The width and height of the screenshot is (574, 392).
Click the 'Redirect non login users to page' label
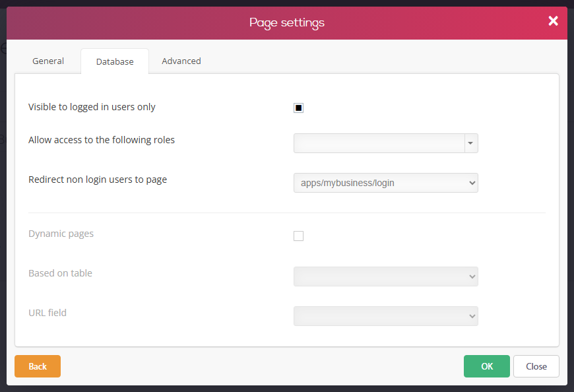click(98, 180)
